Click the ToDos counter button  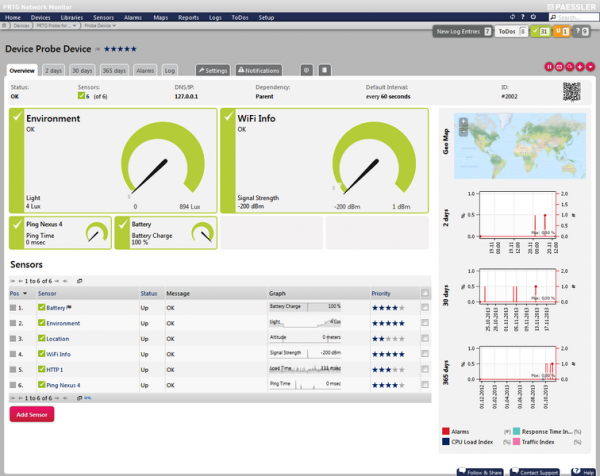[x=511, y=31]
